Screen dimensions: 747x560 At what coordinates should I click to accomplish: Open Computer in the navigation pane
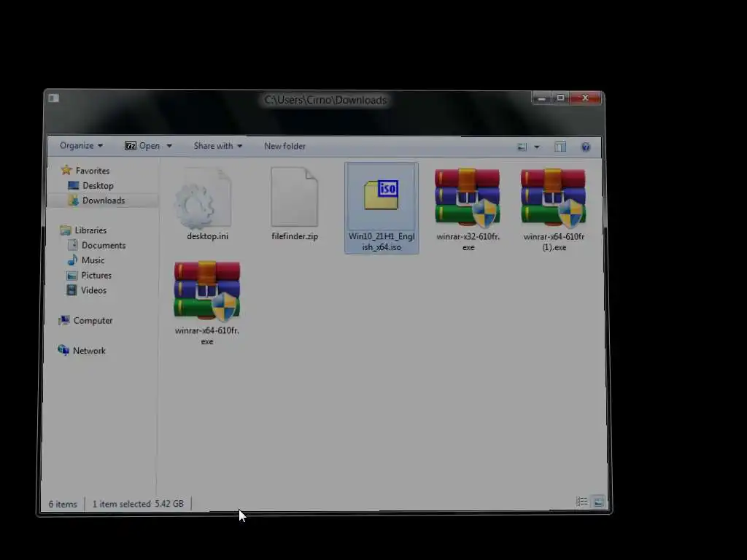point(86,321)
